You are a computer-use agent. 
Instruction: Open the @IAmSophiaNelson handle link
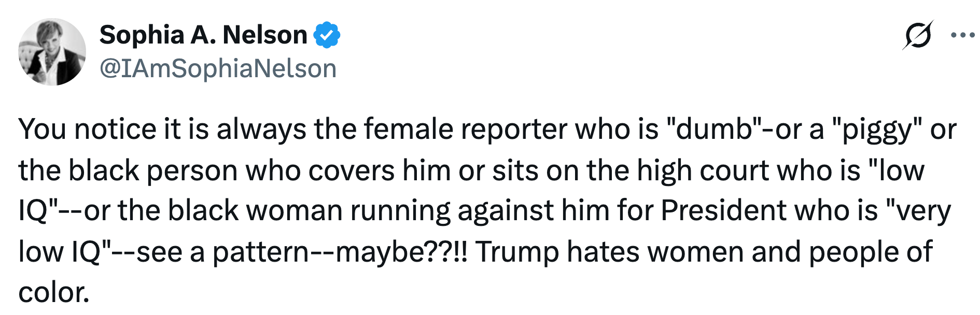click(218, 68)
